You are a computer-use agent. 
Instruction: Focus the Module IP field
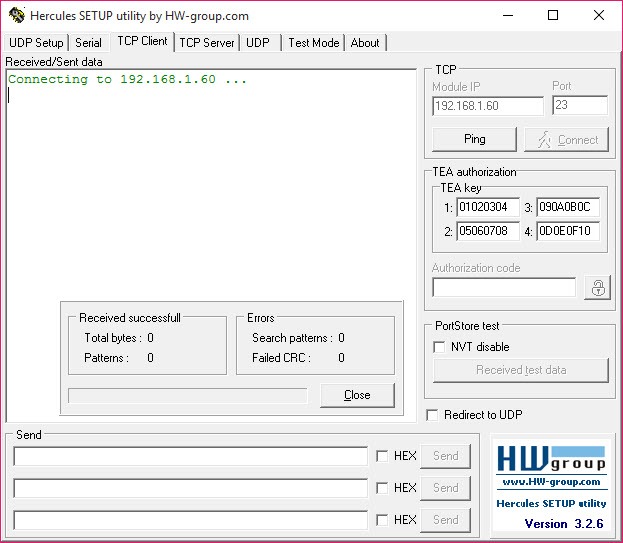tap(488, 106)
